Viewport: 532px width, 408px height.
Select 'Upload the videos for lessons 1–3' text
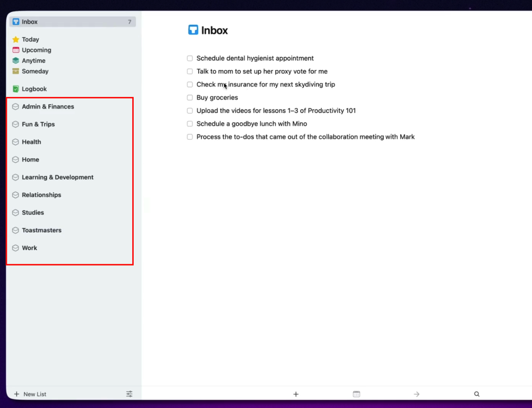[276, 111]
